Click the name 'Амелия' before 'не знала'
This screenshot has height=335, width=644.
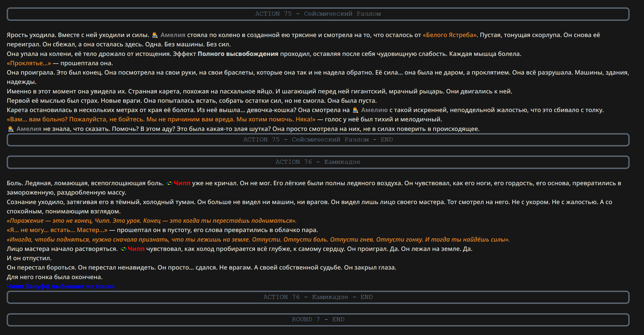(29, 129)
